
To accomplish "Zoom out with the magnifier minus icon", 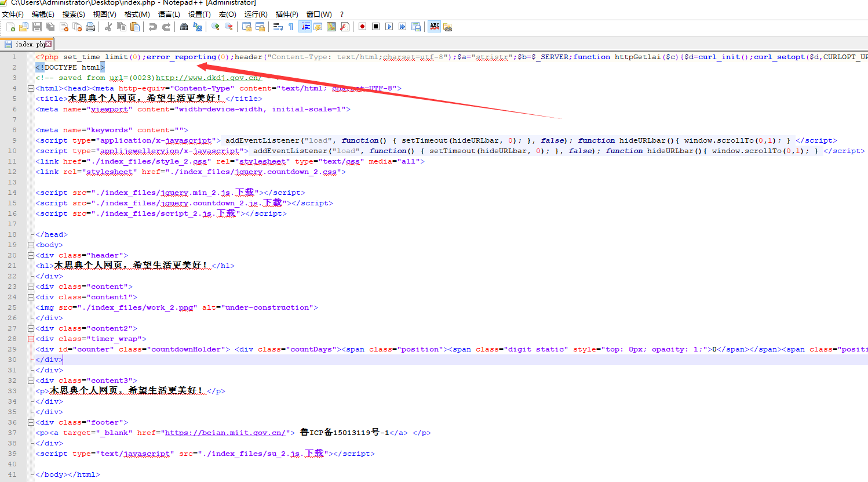I will click(x=228, y=27).
